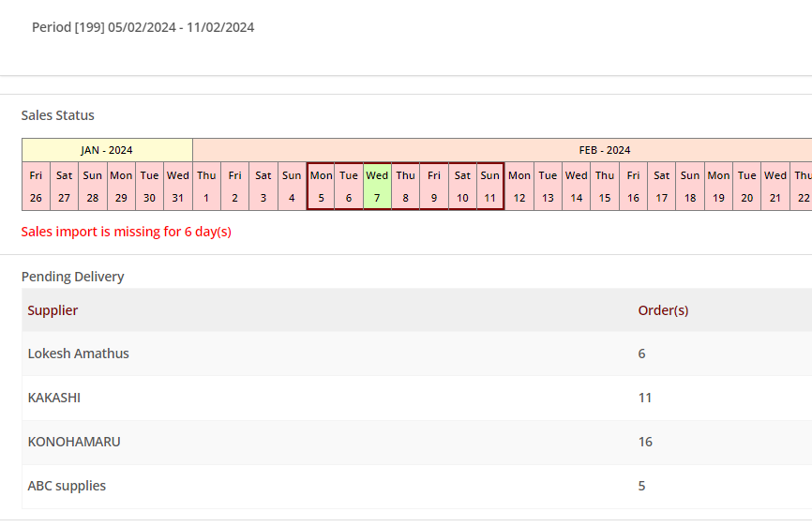The height and width of the screenshot is (527, 812).
Task: Click Wed 21 February day cell
Action: click(775, 186)
